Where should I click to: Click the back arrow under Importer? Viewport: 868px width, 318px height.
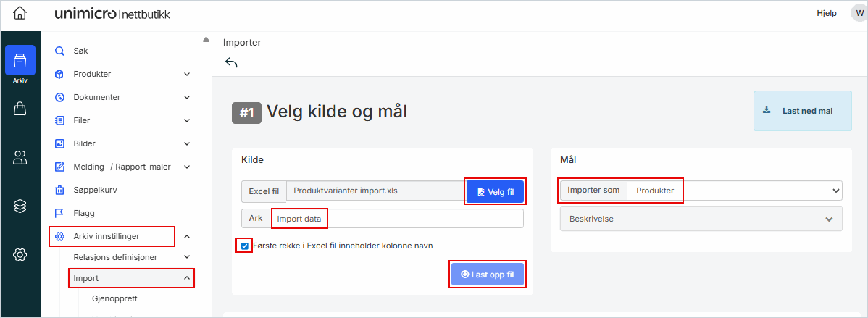click(x=231, y=63)
